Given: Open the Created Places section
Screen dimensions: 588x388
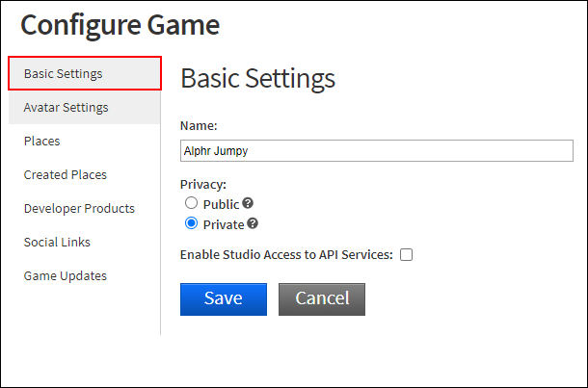Looking at the screenshot, I should 66,174.
